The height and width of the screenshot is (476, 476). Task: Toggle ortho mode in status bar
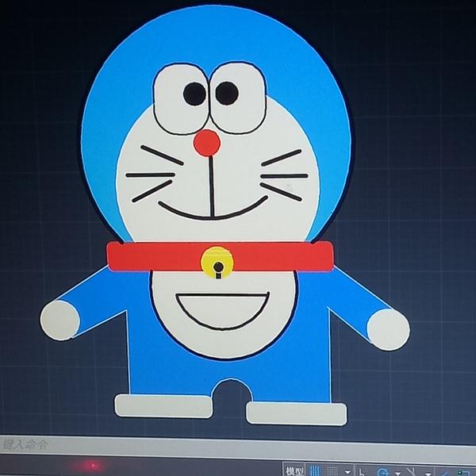(x=362, y=472)
